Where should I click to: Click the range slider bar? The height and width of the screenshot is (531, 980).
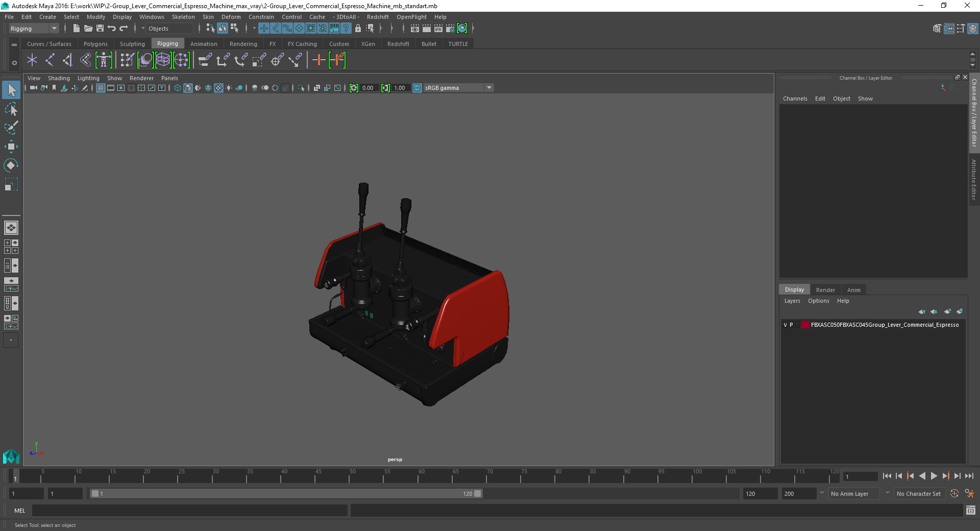[x=285, y=494]
